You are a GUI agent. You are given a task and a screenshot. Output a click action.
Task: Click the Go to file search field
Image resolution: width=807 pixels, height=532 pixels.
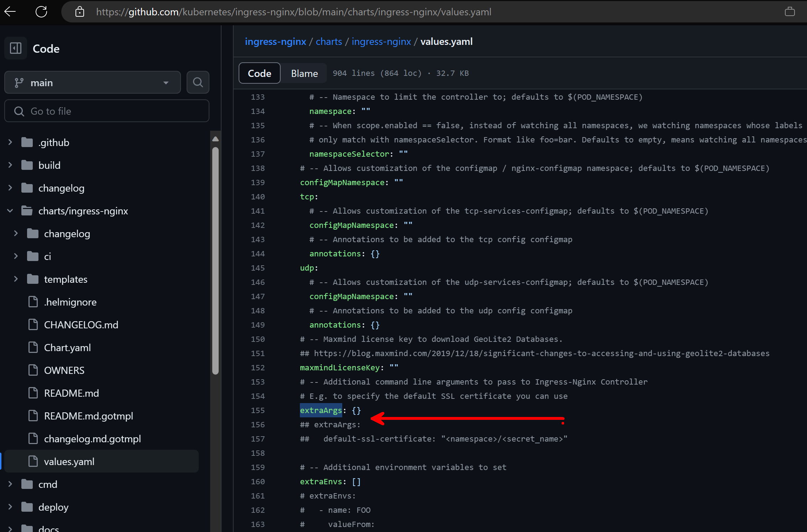coord(107,111)
